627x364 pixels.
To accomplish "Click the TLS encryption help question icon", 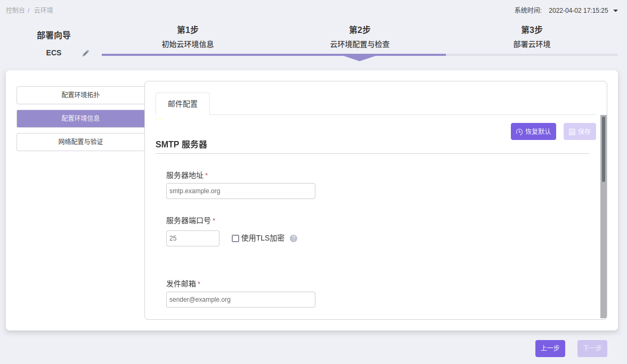I will (x=294, y=238).
